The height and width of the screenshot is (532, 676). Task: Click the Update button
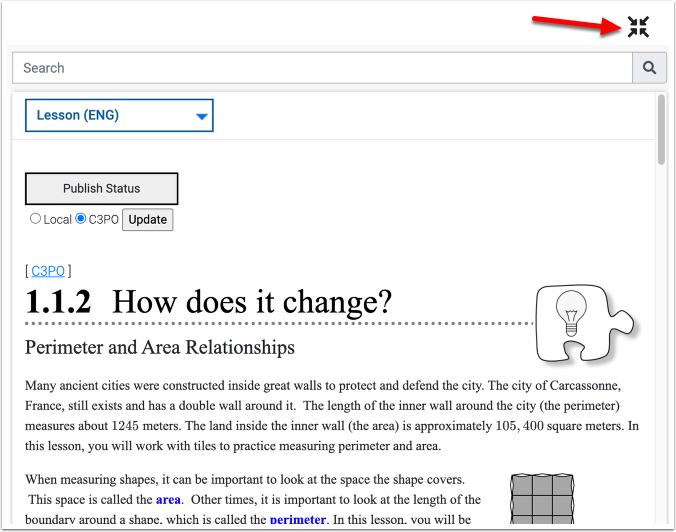(x=147, y=219)
